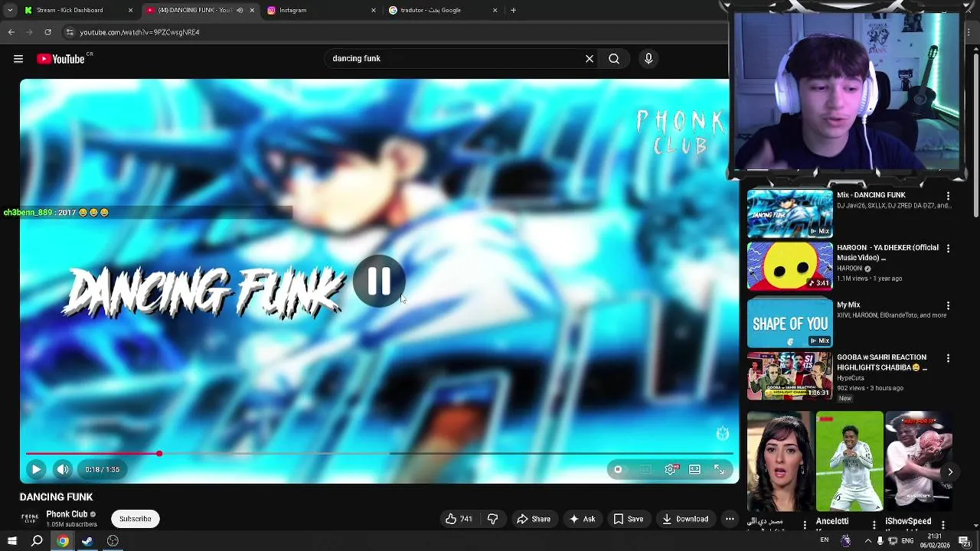Open the Phonk Club channel name link
980x551 pixels.
point(67,514)
